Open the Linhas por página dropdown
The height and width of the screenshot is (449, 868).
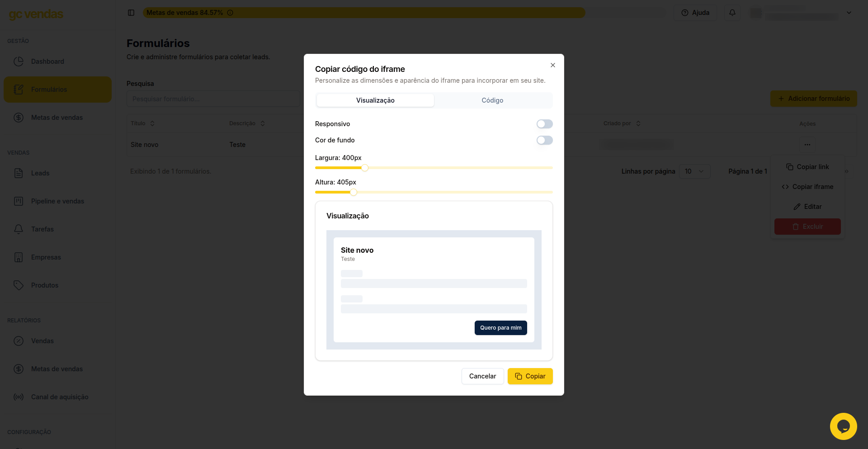coord(695,171)
